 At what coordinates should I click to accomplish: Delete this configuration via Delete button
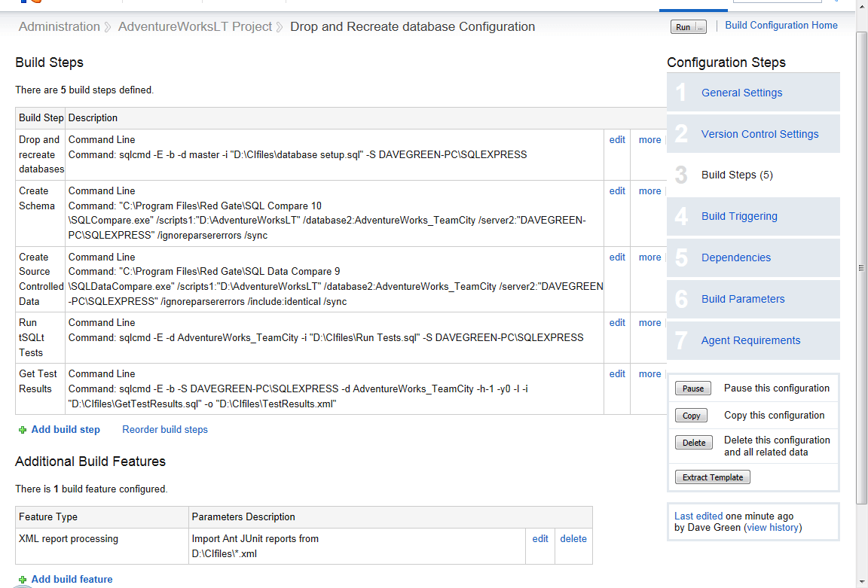click(693, 443)
